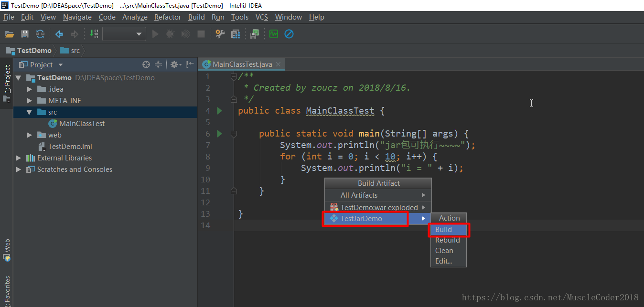Viewport: 644px width, 307px height.
Task: Toggle the Web tool window tab
Action: point(7,250)
